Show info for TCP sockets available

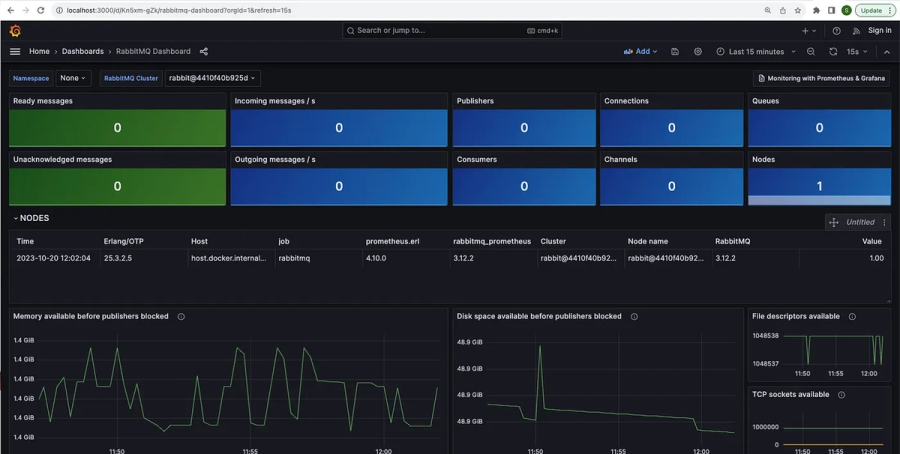(841, 394)
